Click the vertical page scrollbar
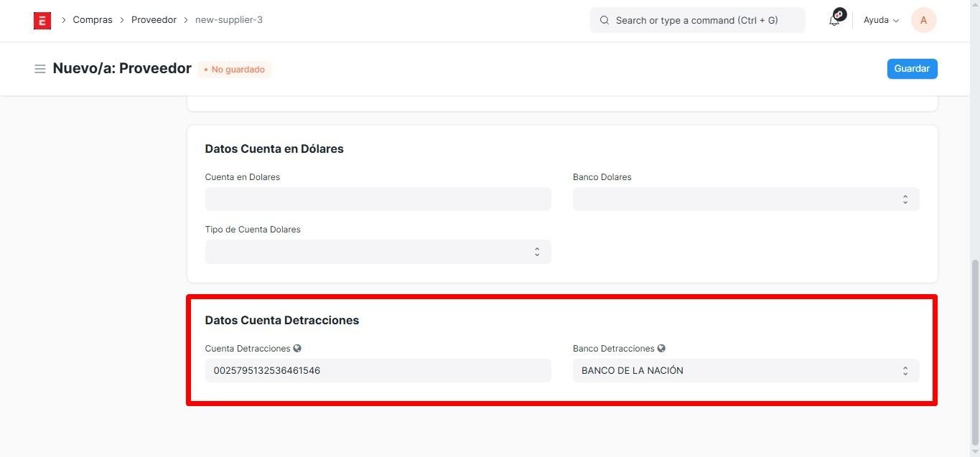This screenshot has width=980, height=457. coord(974,352)
